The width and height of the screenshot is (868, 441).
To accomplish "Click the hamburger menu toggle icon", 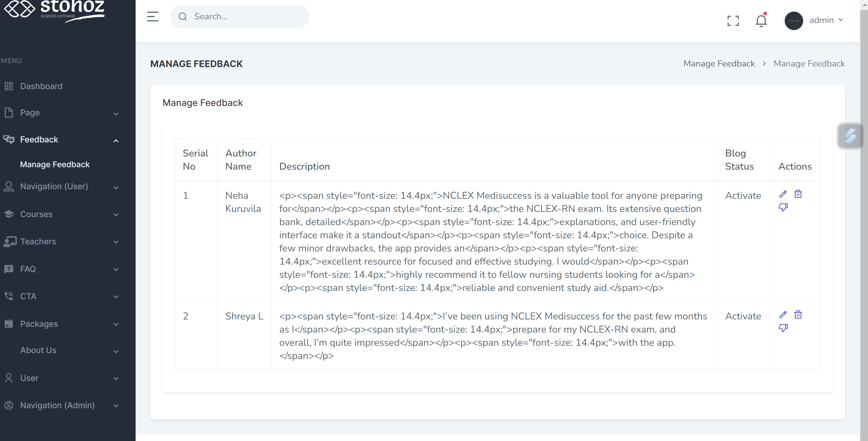I will coord(153,17).
